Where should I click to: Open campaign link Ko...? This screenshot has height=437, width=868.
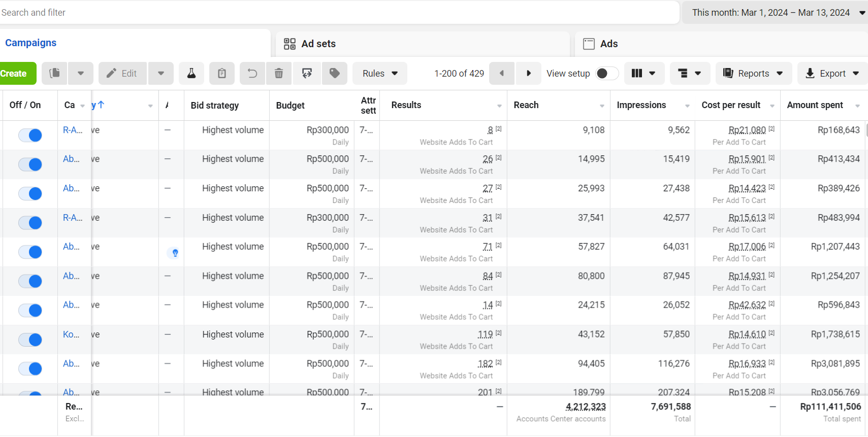click(x=71, y=334)
